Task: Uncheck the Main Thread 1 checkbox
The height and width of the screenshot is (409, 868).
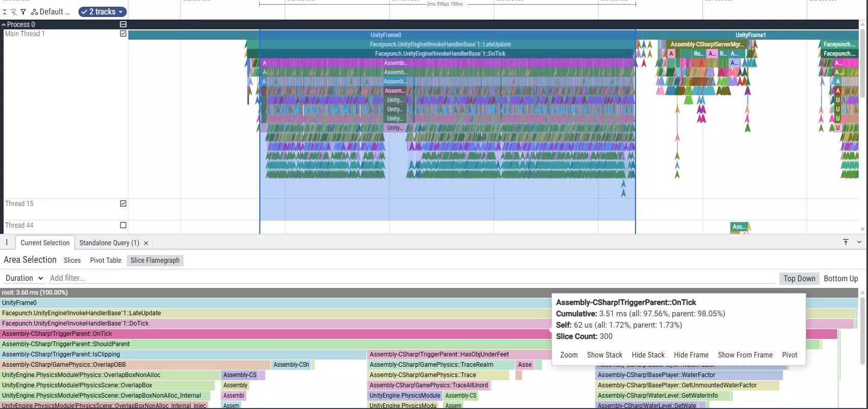Action: (123, 33)
